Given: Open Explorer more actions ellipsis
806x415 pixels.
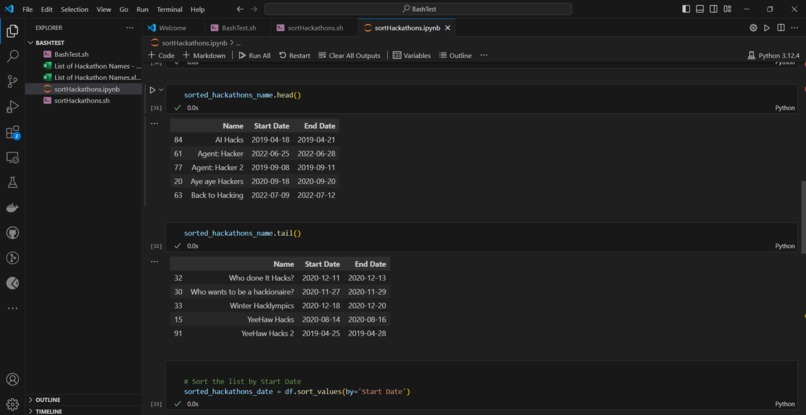Looking at the screenshot, I should [x=130, y=28].
